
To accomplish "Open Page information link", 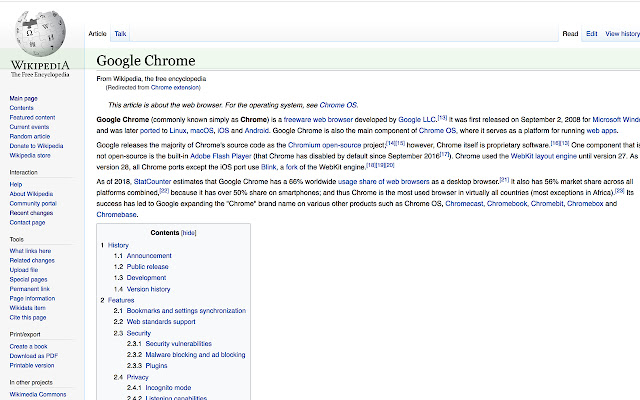I will (32, 298).
